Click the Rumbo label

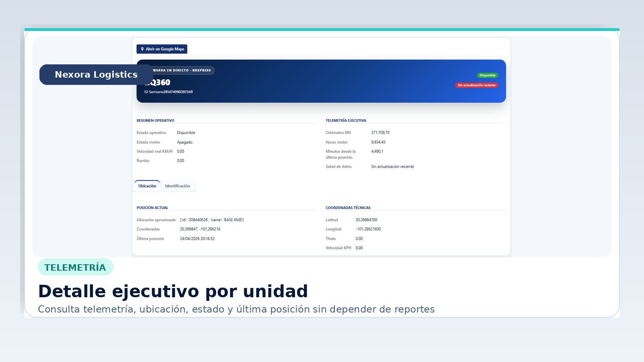(143, 161)
